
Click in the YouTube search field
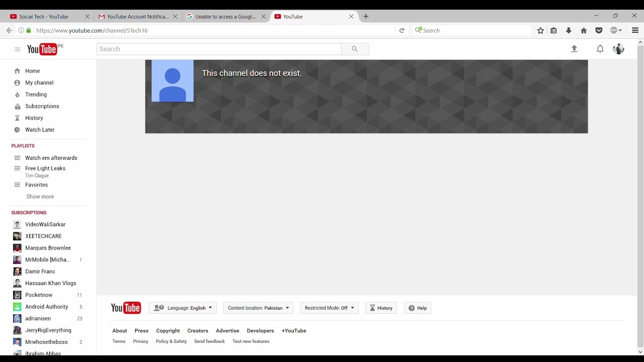pos(219,49)
